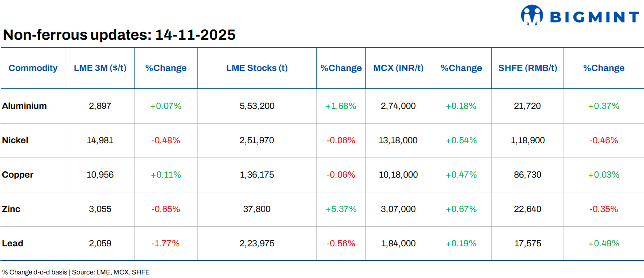Toggle the red -0.48% Nickel LME change
Image resolution: width=644 pixels, height=278 pixels.
(165, 140)
